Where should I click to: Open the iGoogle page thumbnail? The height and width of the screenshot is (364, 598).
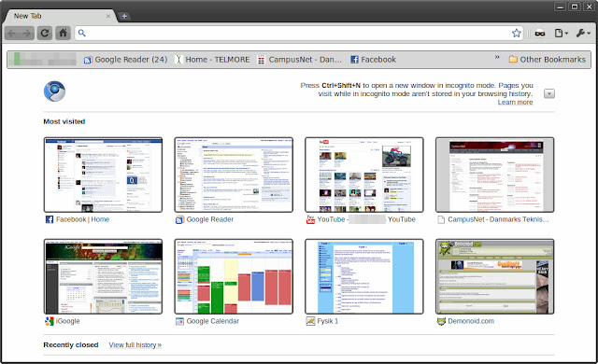coord(103,276)
